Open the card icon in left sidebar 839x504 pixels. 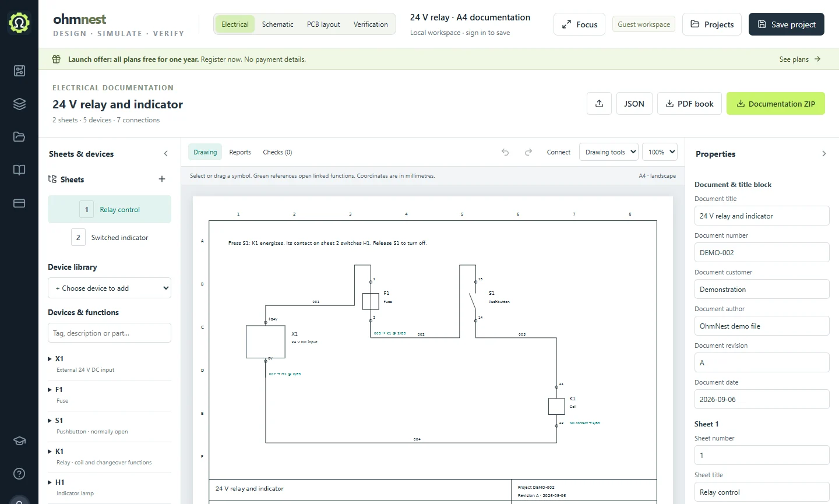coord(19,203)
